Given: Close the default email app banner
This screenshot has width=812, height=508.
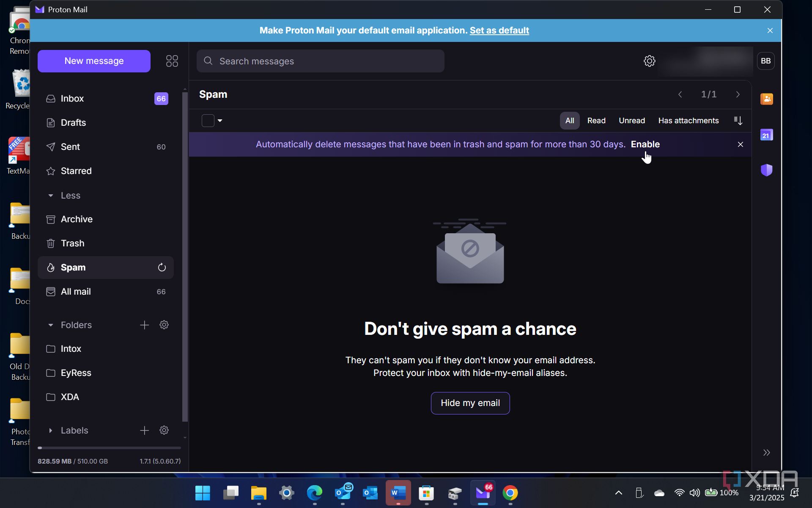Looking at the screenshot, I should [x=770, y=30].
